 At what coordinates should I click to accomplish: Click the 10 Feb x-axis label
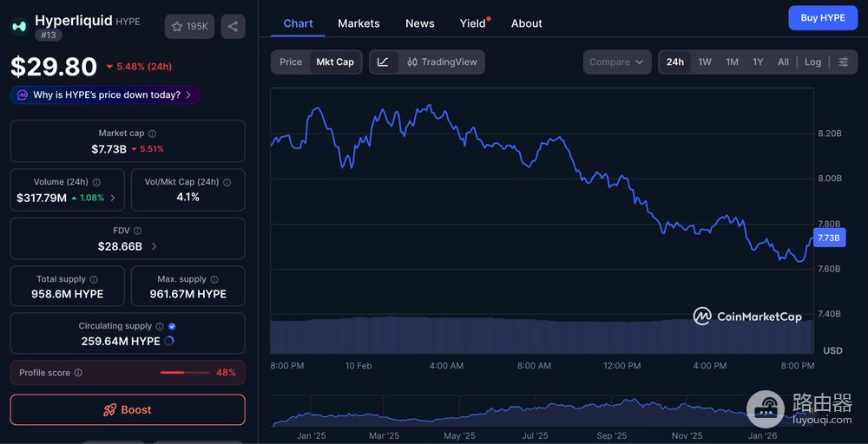pos(358,365)
